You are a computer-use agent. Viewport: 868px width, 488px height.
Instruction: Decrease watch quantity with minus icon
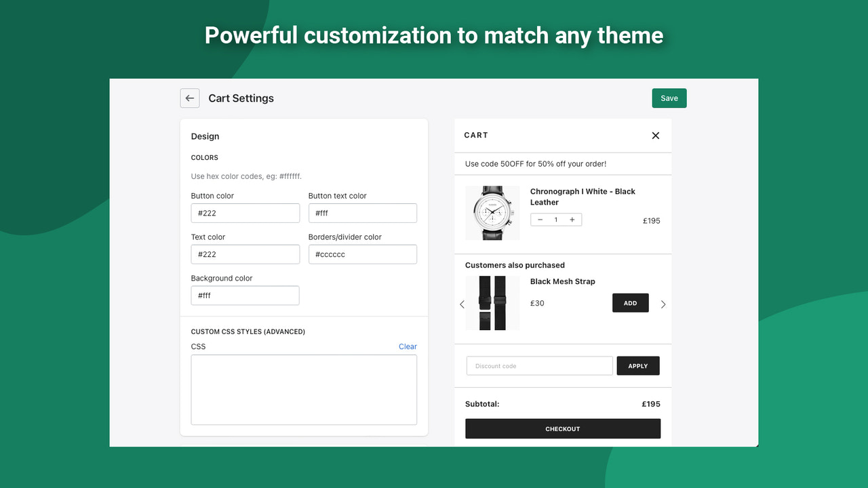tap(539, 219)
